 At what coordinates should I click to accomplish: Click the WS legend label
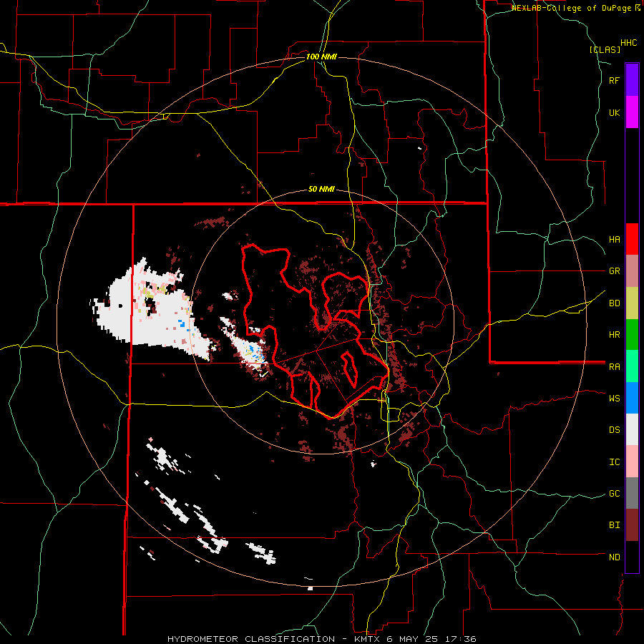614,399
